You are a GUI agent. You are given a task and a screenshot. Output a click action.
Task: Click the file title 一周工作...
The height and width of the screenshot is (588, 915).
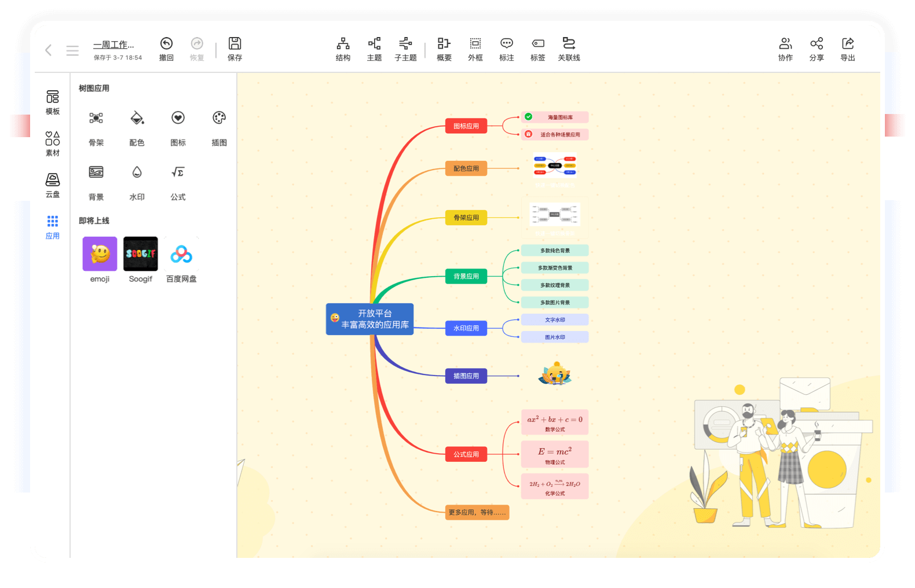[114, 45]
